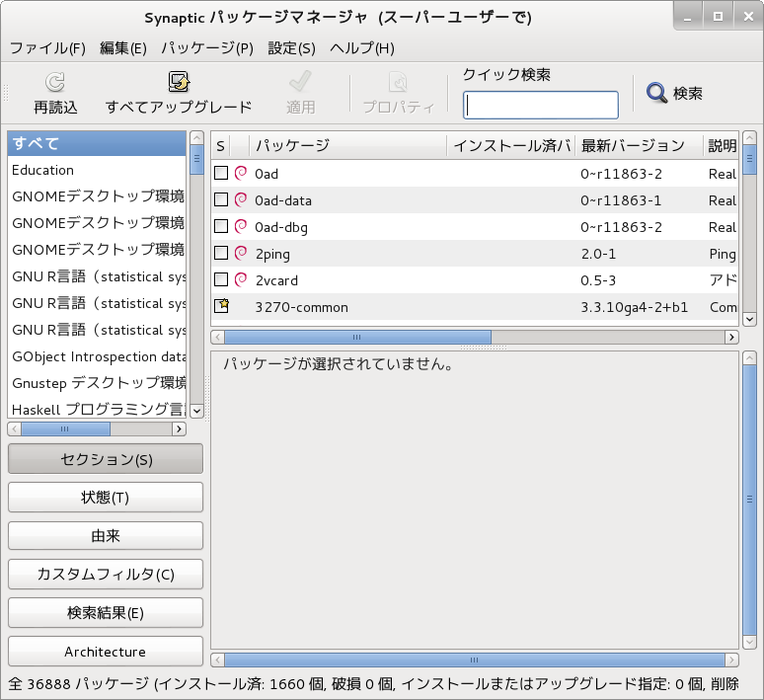Click the Debian swirl icon for 0ad-dbg

click(241, 227)
